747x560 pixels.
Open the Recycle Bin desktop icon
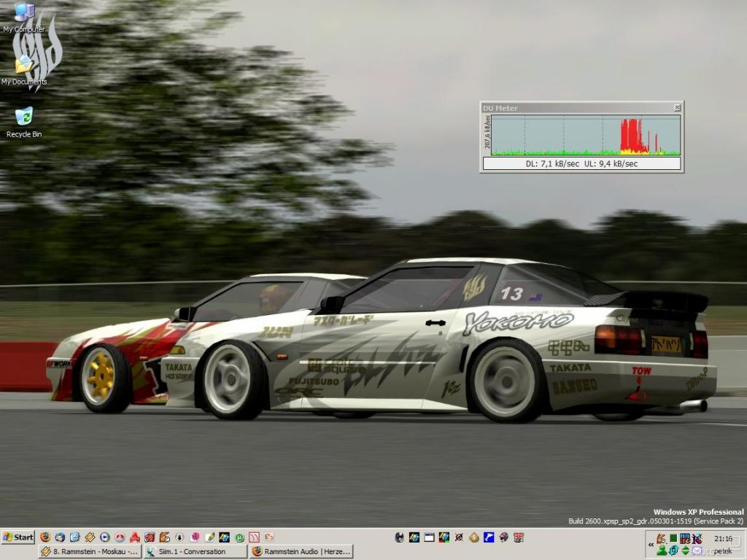pyautogui.click(x=24, y=122)
